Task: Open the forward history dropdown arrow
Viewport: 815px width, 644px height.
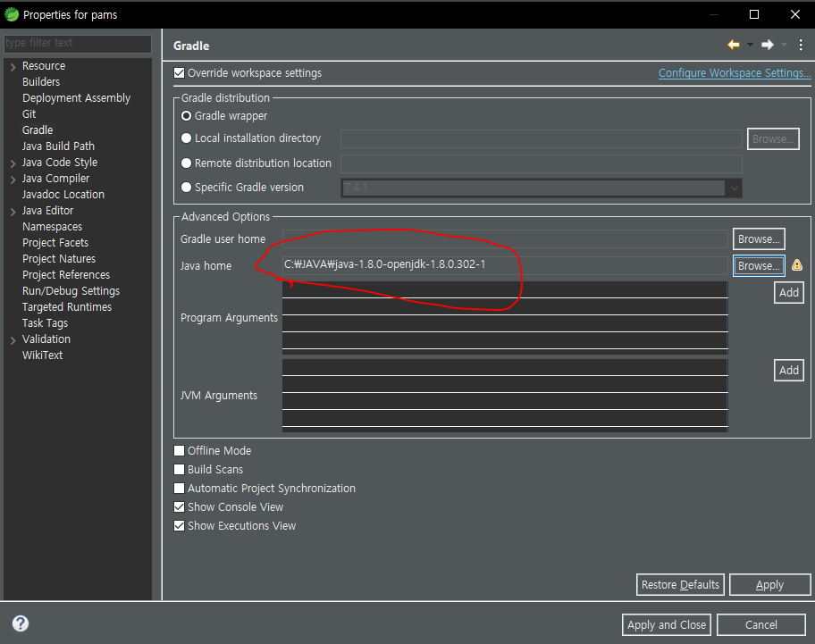Action: pyautogui.click(x=785, y=46)
